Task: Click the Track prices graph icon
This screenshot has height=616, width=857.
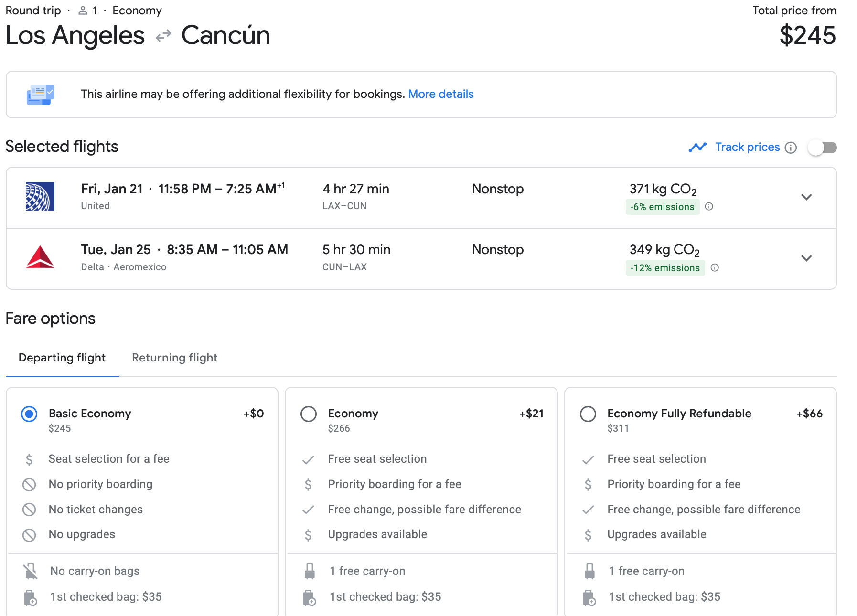Action: 697,148
